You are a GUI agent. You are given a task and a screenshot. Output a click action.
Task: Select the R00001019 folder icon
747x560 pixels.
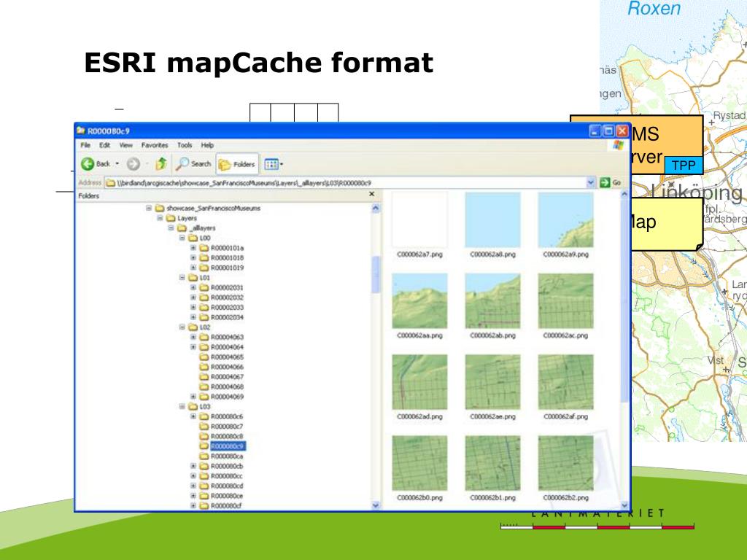(204, 268)
